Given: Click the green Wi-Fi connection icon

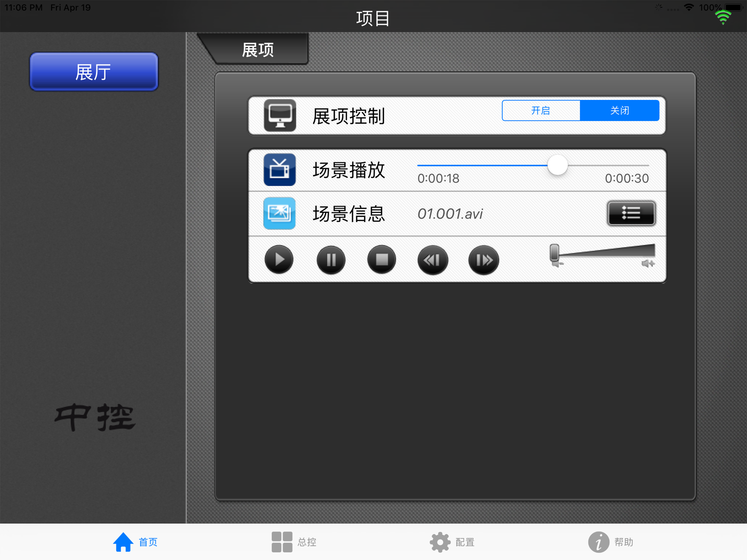Looking at the screenshot, I should (x=723, y=17).
